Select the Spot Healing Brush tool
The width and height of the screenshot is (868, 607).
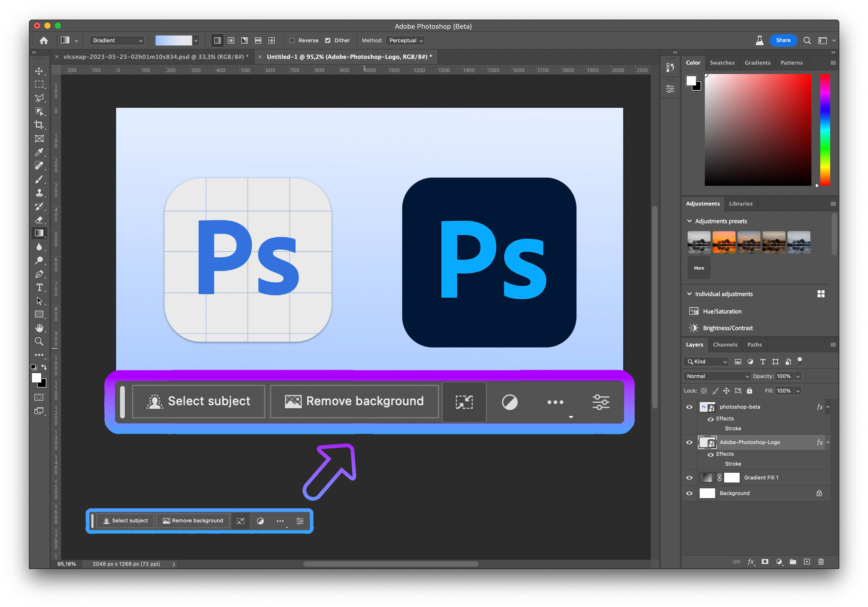click(x=39, y=166)
